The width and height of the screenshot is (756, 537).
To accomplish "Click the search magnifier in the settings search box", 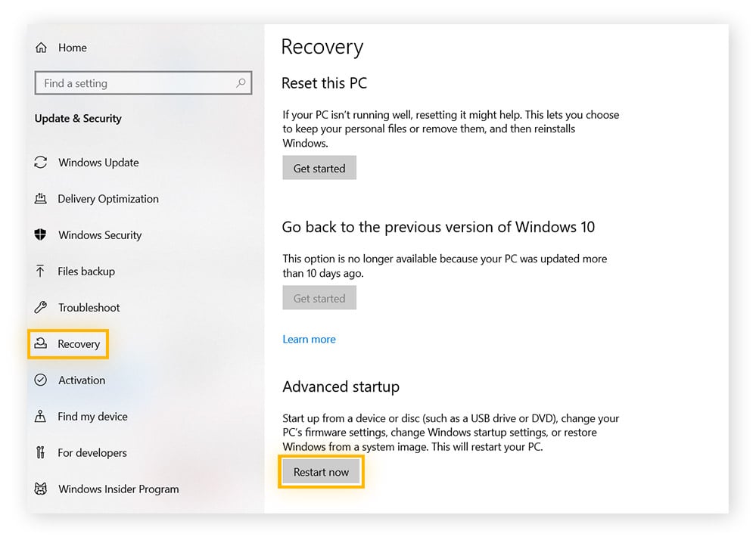I will click(240, 83).
